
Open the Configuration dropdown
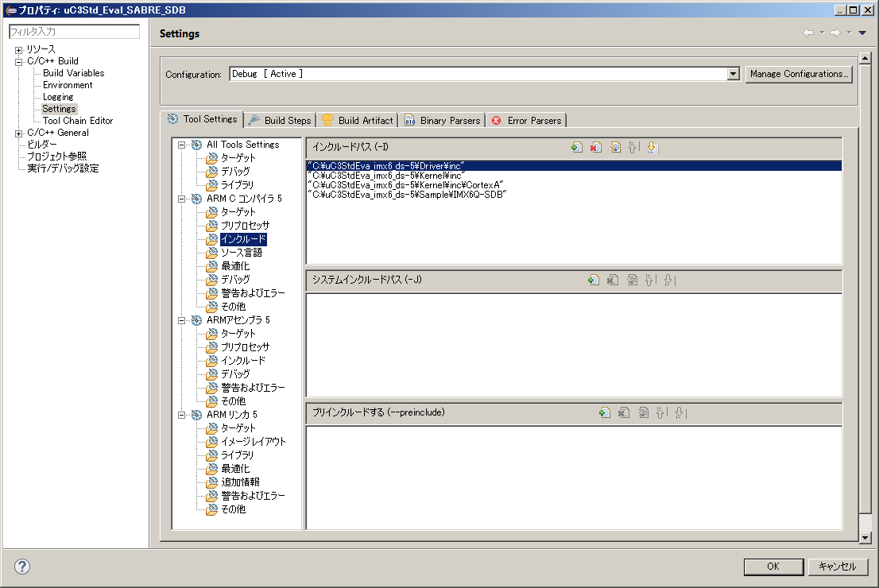pyautogui.click(x=734, y=74)
